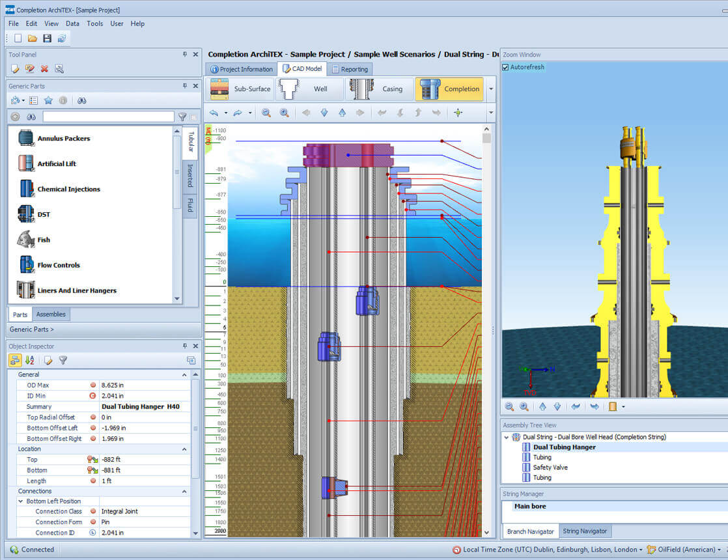Screen dimensions: 728x560
Task: Click the zoom in magnifier above the CAD view
Action: coord(285,113)
